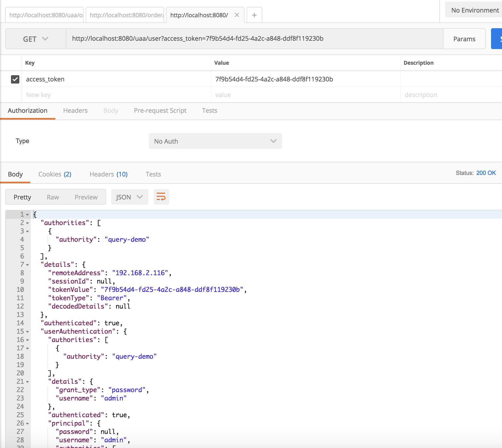Click the word-wrap icon in response body
This screenshot has width=502, height=448.
point(161,197)
